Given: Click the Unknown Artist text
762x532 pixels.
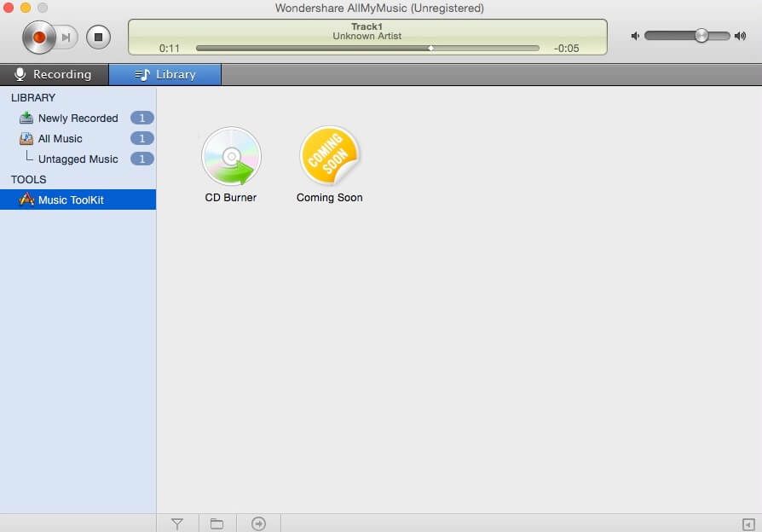Looking at the screenshot, I should coord(367,36).
